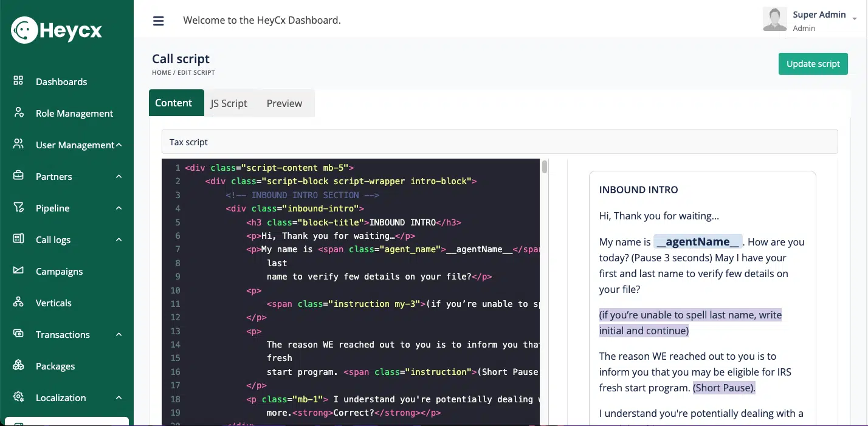Click the User Management people icon

point(18,144)
